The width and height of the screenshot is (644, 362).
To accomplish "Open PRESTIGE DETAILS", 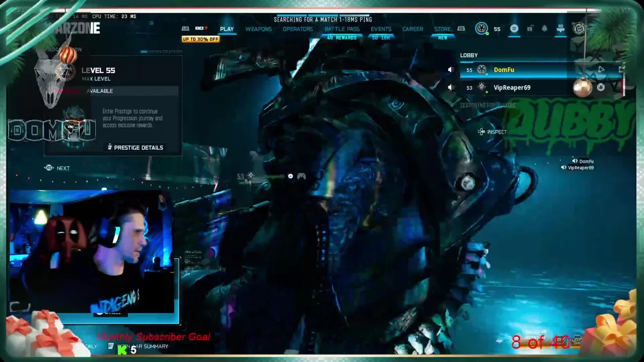I will (x=135, y=147).
